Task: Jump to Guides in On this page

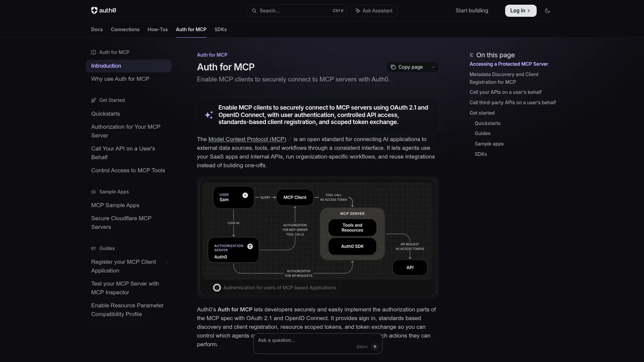Action: coord(483,134)
